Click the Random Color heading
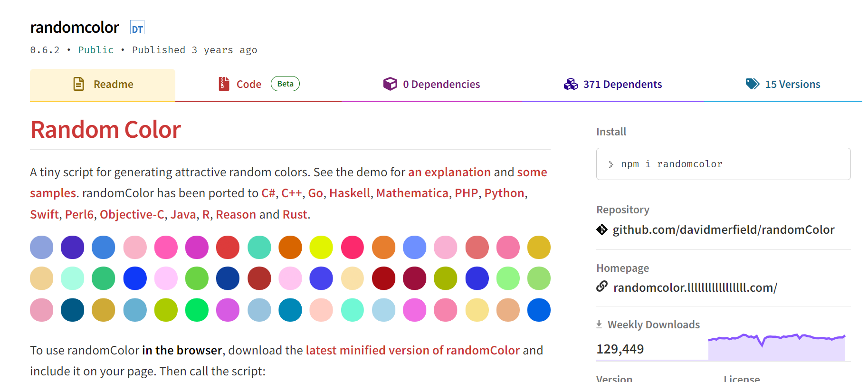The image size is (868, 382). point(105,129)
